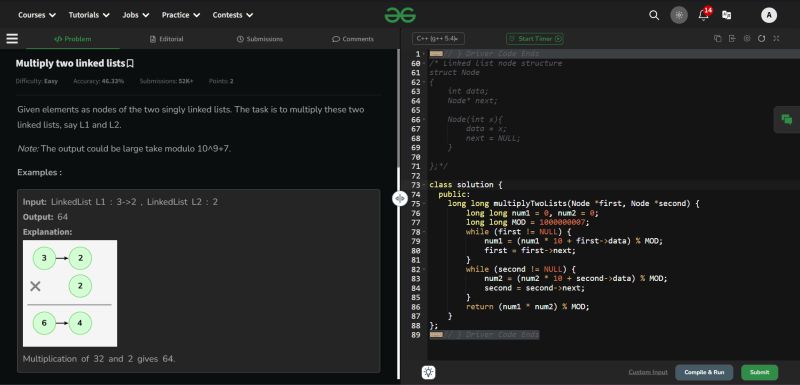Open the hamburger sidebar menu
Viewport: 800px width, 385px height.
pos(12,39)
